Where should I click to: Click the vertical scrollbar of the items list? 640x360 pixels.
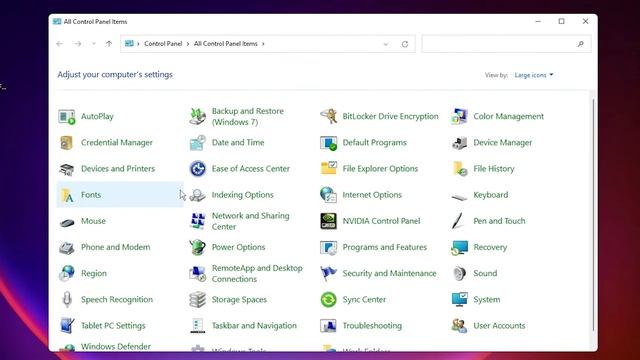(x=593, y=214)
